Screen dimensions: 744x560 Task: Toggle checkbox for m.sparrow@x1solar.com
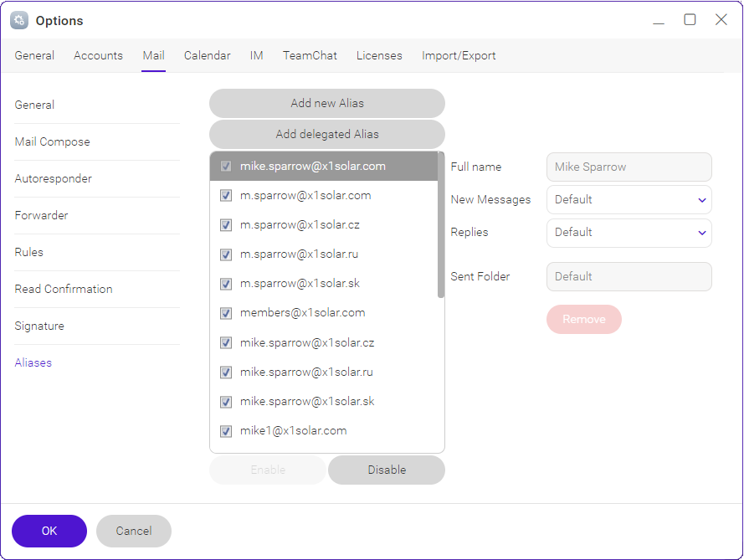coord(226,196)
